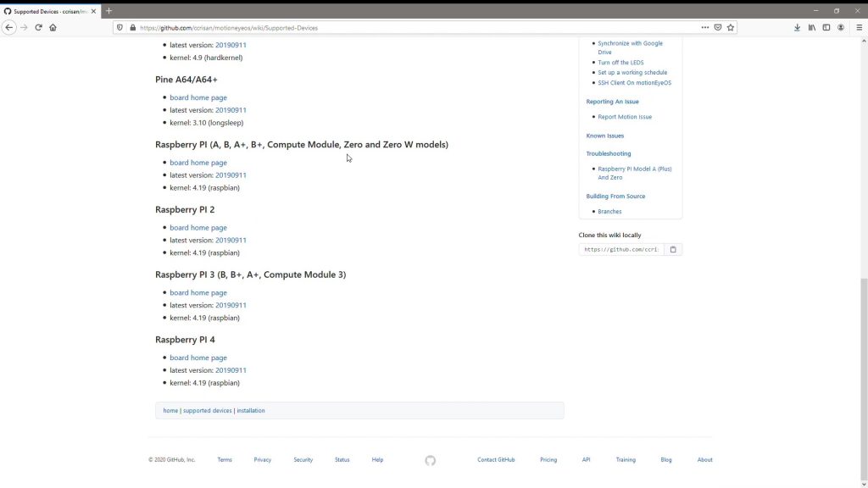The height and width of the screenshot is (488, 868).
Task: Open the Firefox account icon
Action: coord(841,27)
